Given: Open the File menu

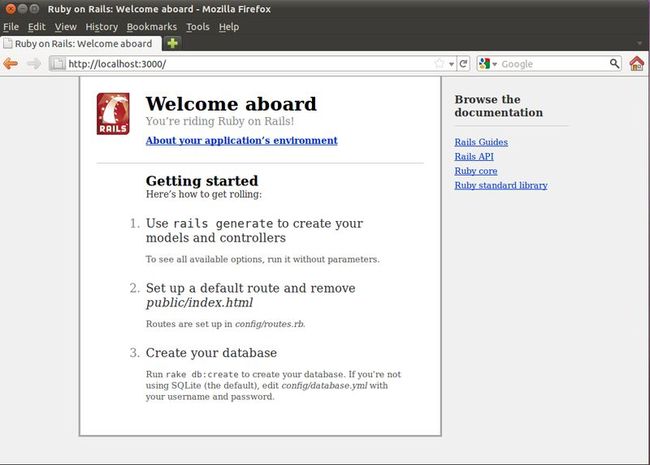Looking at the screenshot, I should 11,27.
